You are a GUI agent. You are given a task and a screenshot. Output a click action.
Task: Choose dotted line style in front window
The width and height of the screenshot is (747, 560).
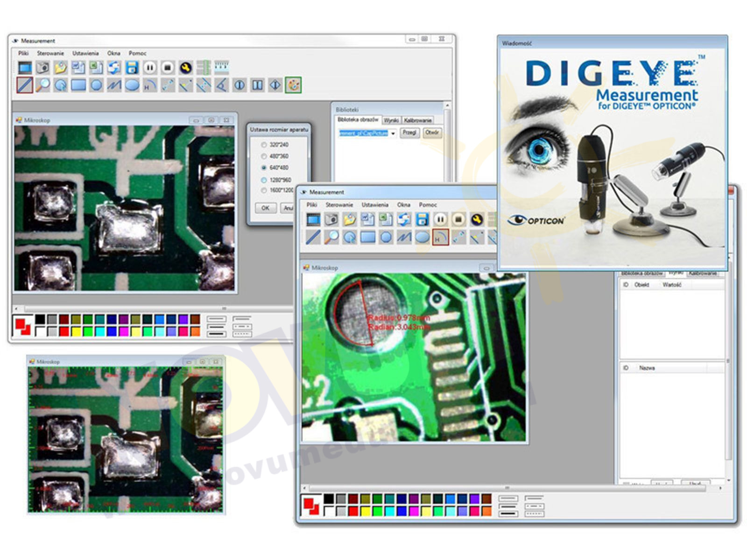(x=534, y=514)
